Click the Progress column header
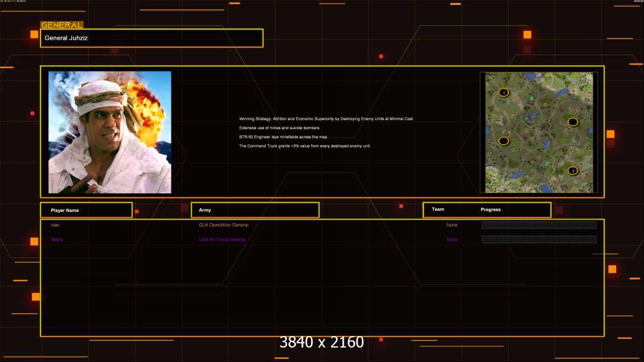Viewport: 644px width, 362px height. 491,209
